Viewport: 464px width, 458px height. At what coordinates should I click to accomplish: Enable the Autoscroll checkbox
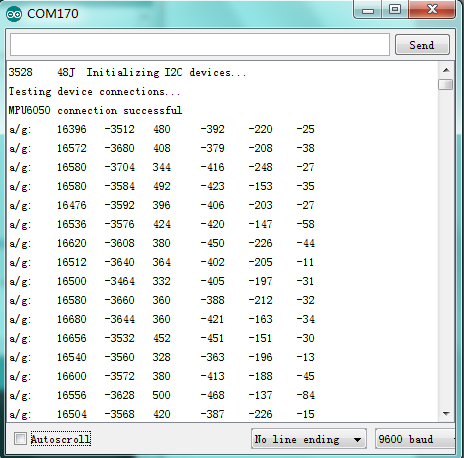pos(20,438)
